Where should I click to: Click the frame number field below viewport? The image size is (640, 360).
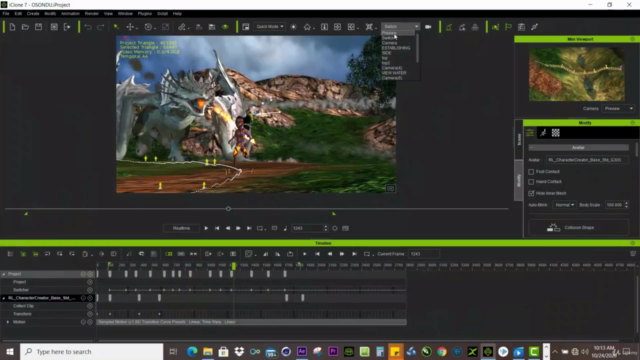click(308, 228)
